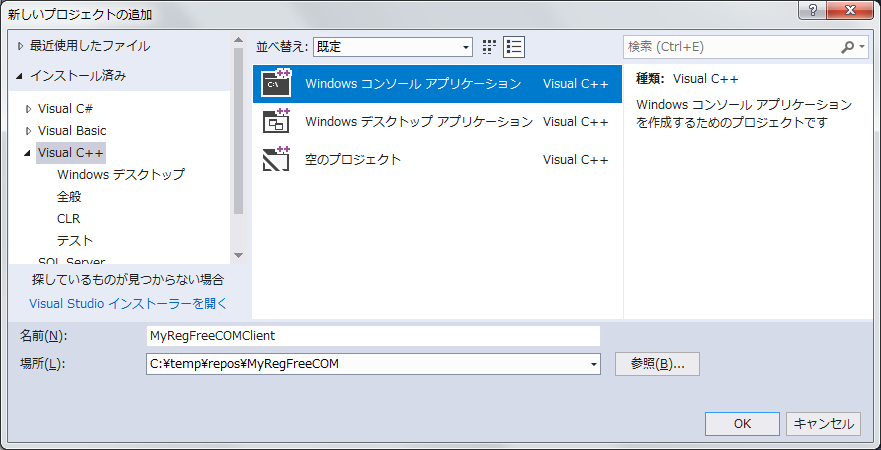Collapse the installed (インストール済み) node
The image size is (881, 450).
click(x=20, y=76)
